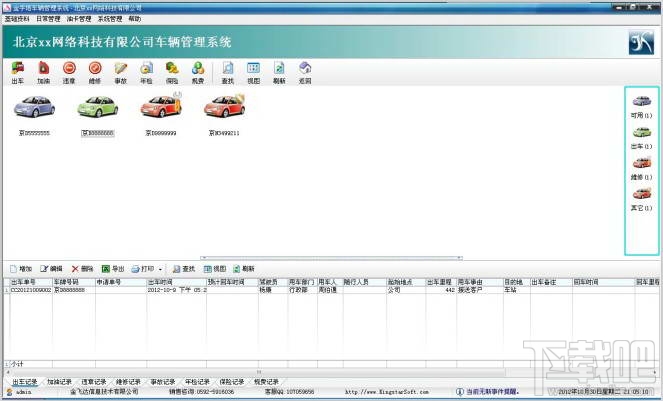The width and height of the screenshot is (663, 401).
Task: Open the 加油 refuel toolbar icon
Action: click(44, 73)
